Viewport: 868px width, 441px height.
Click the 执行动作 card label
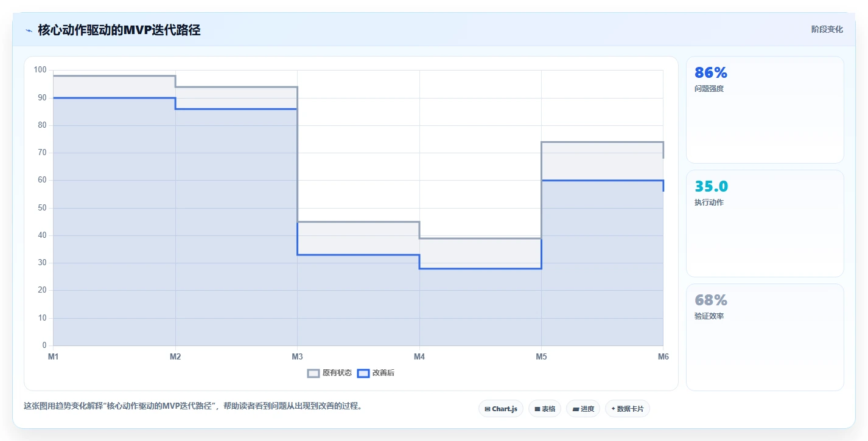coord(709,203)
